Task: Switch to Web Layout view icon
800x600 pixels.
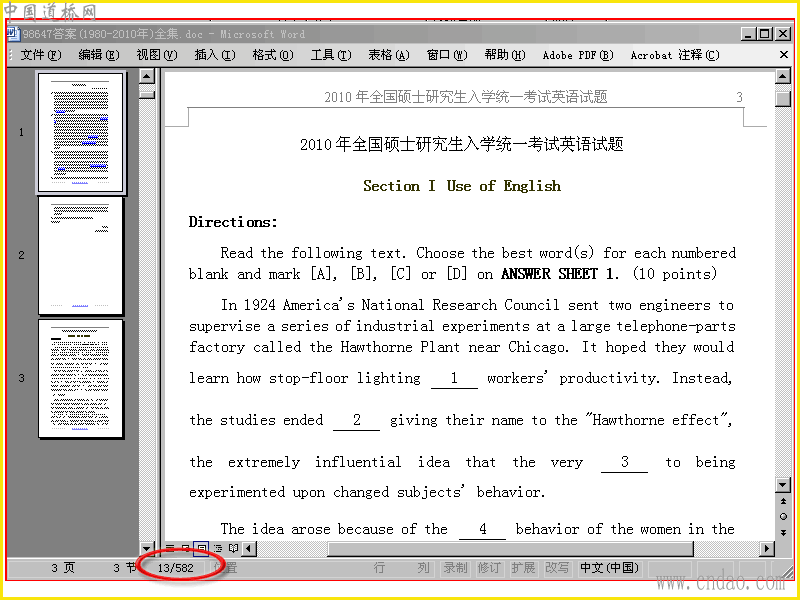Action: coord(186,548)
